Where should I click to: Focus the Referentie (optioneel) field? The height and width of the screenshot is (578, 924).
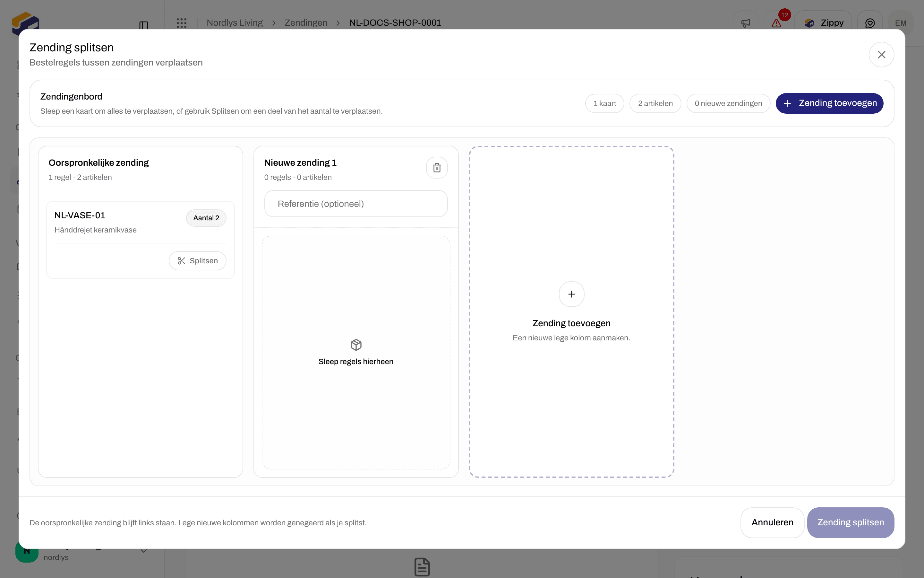356,204
